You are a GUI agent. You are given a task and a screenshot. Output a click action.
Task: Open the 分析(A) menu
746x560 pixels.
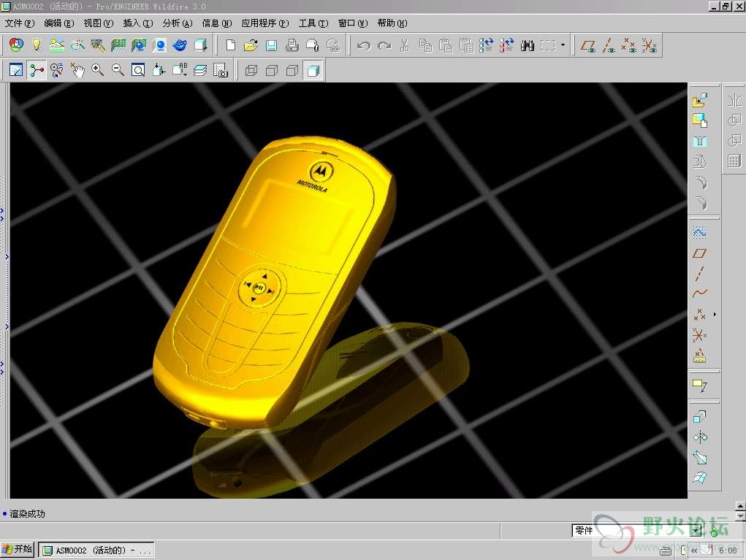click(178, 23)
